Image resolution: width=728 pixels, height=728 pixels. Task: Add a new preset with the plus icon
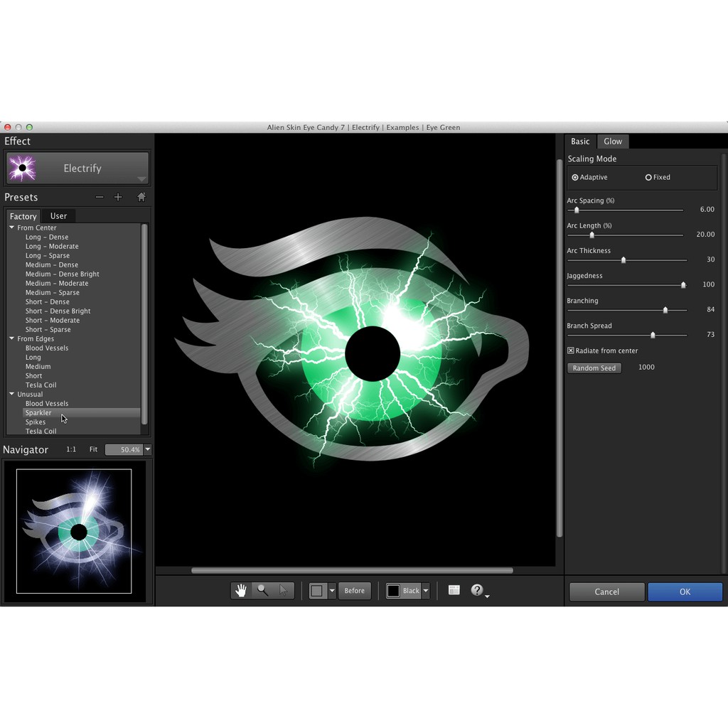(118, 197)
